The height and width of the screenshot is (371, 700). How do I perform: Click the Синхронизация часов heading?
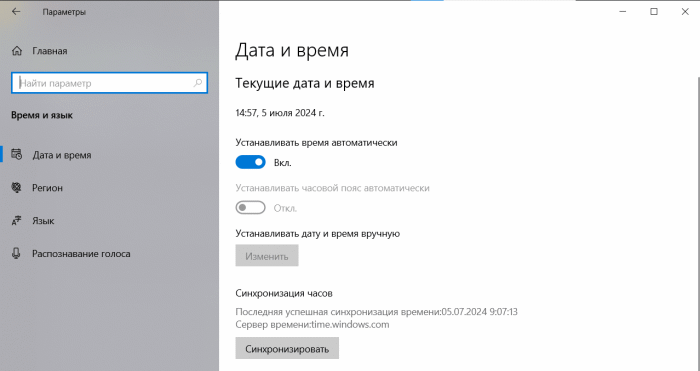click(284, 293)
